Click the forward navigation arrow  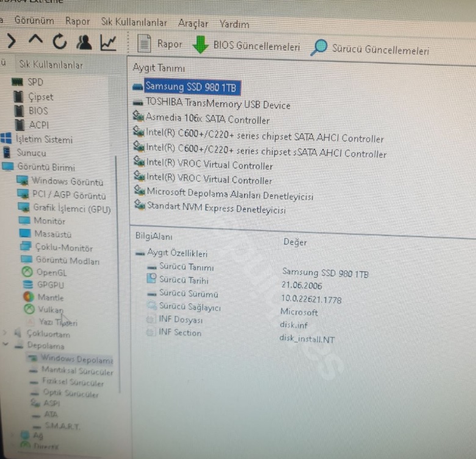click(x=10, y=41)
